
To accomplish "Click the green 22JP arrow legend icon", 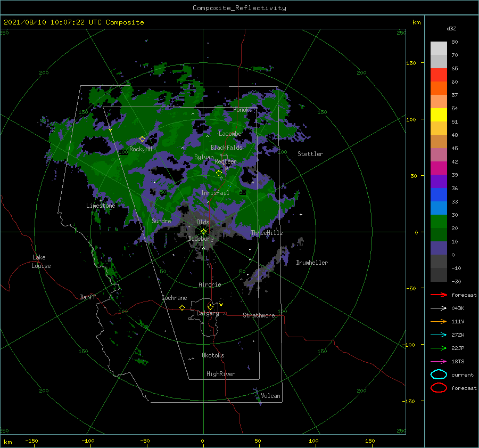I will click(439, 348).
